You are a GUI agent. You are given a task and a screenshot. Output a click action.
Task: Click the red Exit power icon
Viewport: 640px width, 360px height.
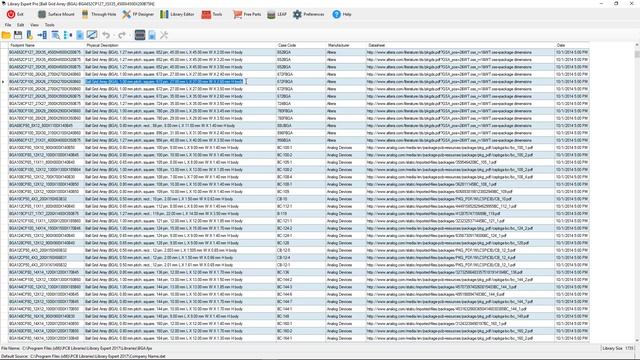(11, 14)
